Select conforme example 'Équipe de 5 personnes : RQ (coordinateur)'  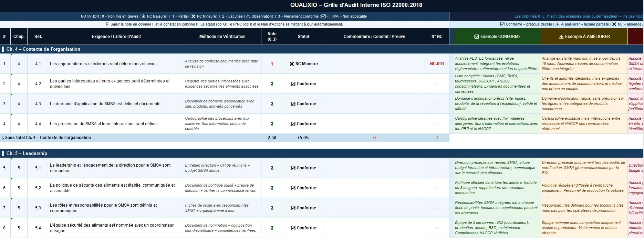[497, 228]
